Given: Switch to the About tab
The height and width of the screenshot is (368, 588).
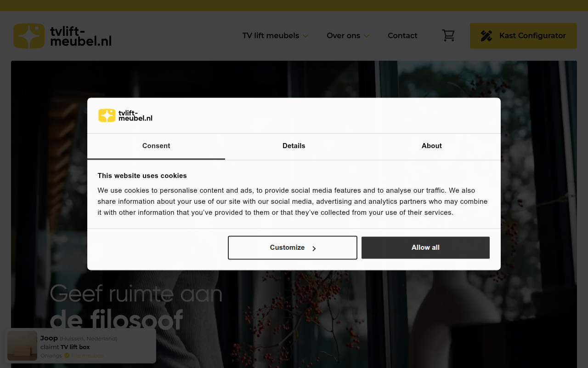Looking at the screenshot, I should tap(432, 146).
